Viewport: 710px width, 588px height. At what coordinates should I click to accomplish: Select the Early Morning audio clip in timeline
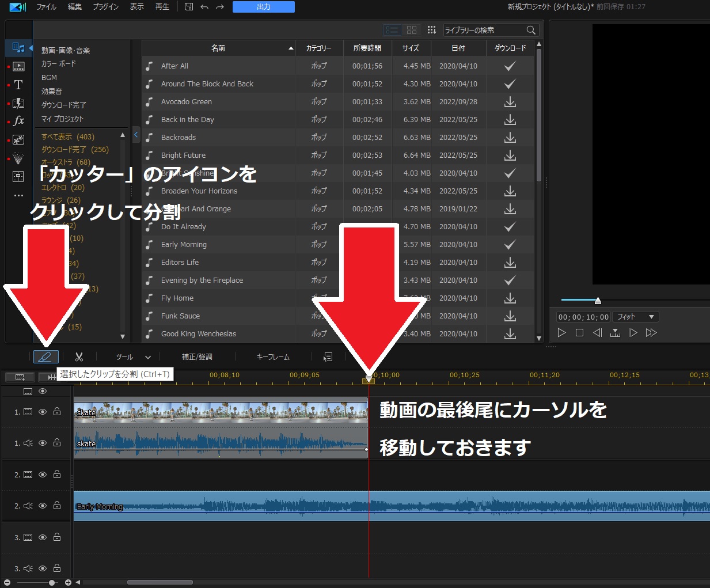pos(392,506)
